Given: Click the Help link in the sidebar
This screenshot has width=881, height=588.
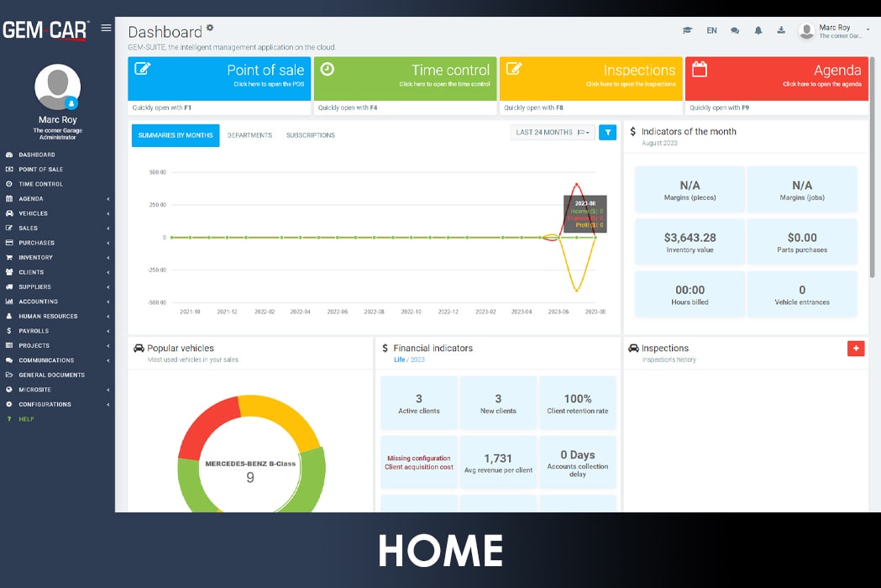Looking at the screenshot, I should pyautogui.click(x=26, y=419).
